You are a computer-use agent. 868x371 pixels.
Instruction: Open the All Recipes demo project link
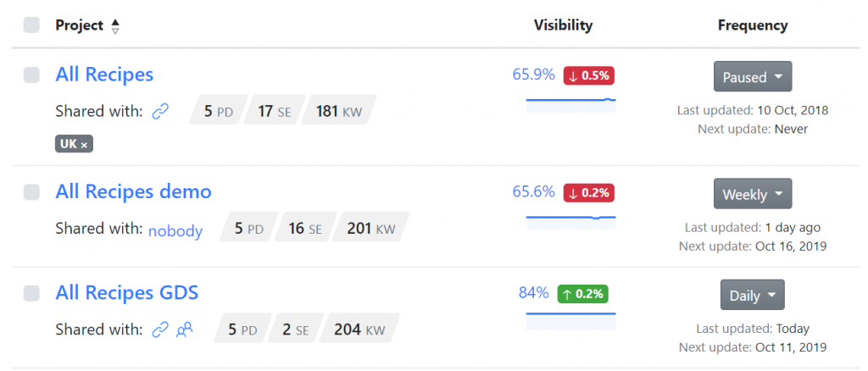click(133, 192)
